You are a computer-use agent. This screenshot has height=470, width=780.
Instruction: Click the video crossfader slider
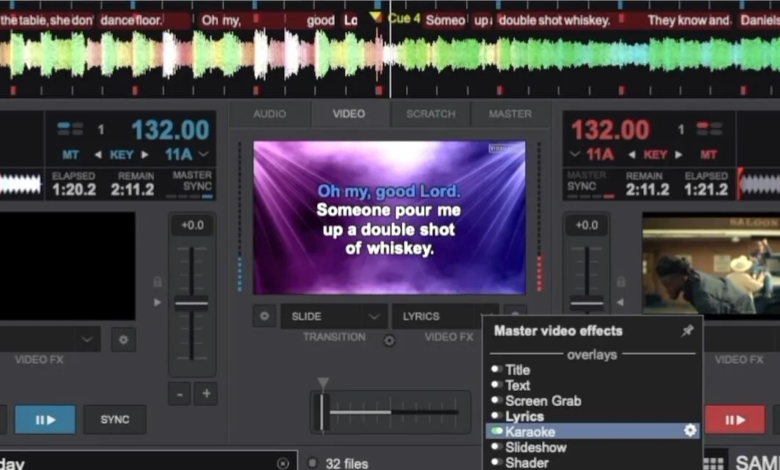[322, 411]
